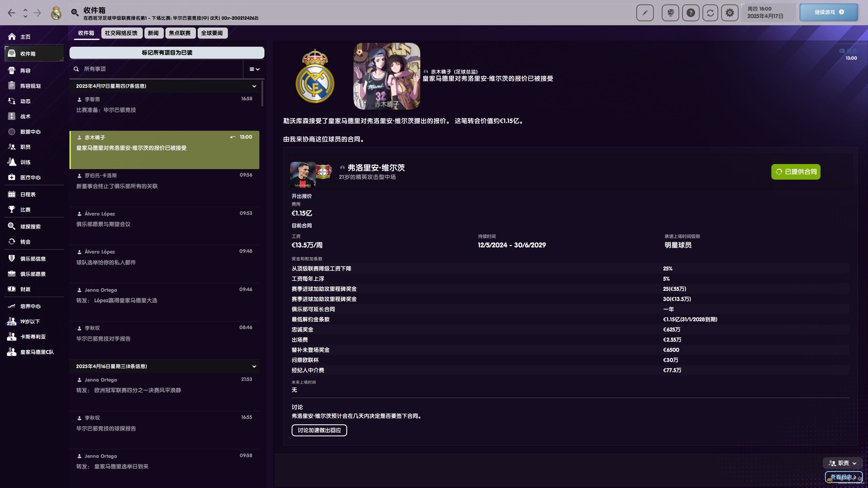Open the 比赛准备：毕尔巴鄂竞技 message
868x488 pixels.
click(x=164, y=111)
